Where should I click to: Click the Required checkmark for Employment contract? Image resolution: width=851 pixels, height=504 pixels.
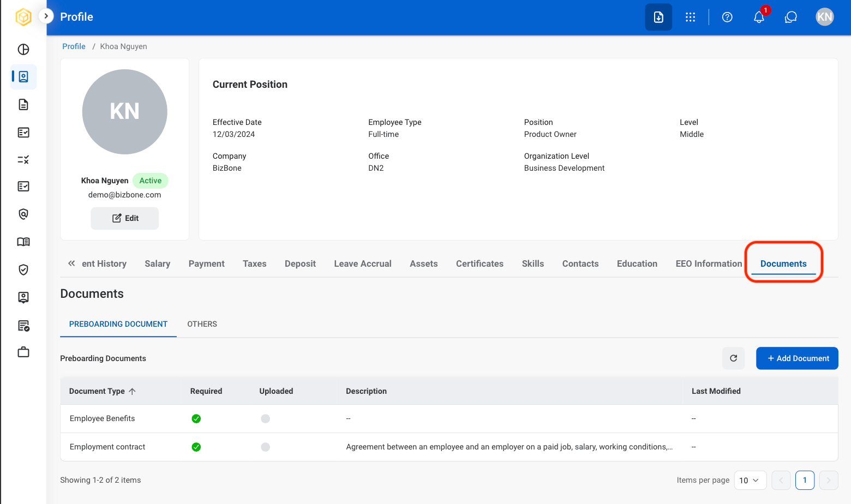click(196, 447)
